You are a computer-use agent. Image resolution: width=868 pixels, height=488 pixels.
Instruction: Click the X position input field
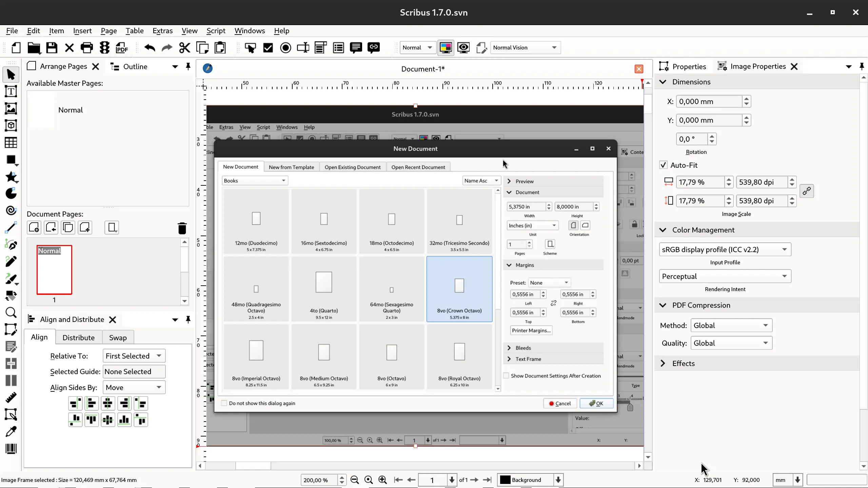click(x=709, y=101)
